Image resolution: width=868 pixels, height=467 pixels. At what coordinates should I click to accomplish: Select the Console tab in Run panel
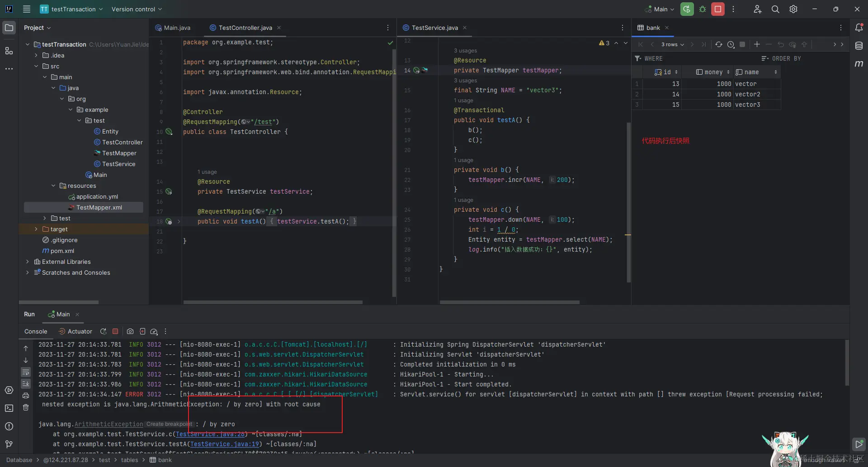(x=36, y=331)
